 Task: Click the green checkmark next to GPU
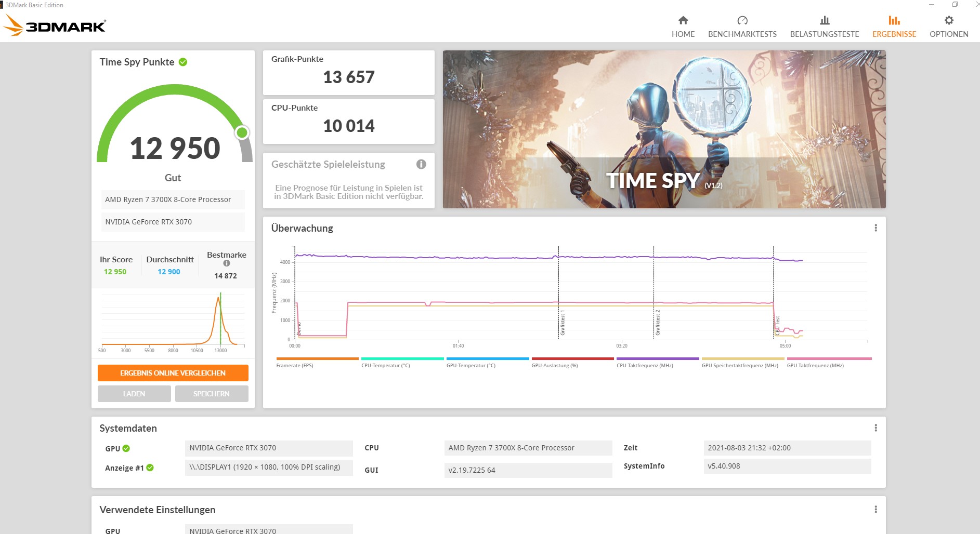[126, 448]
